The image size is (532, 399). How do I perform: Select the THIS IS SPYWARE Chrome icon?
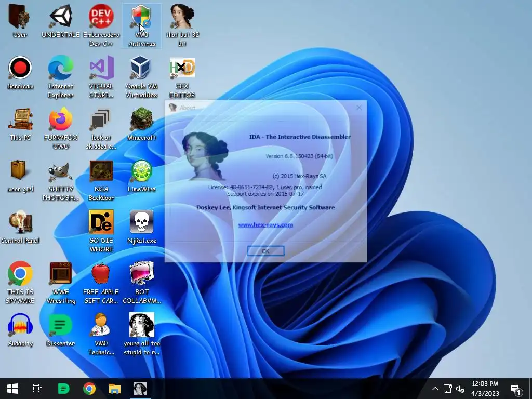20,282
